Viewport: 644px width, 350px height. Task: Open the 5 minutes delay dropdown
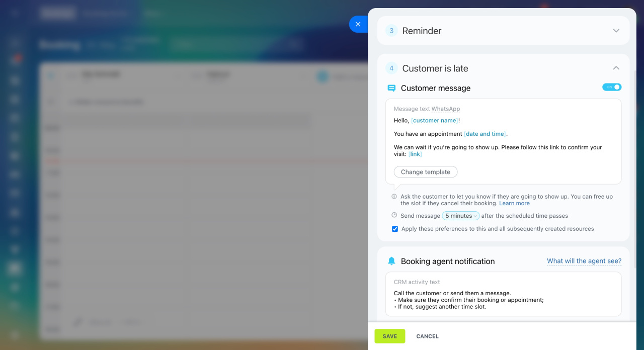tap(460, 216)
